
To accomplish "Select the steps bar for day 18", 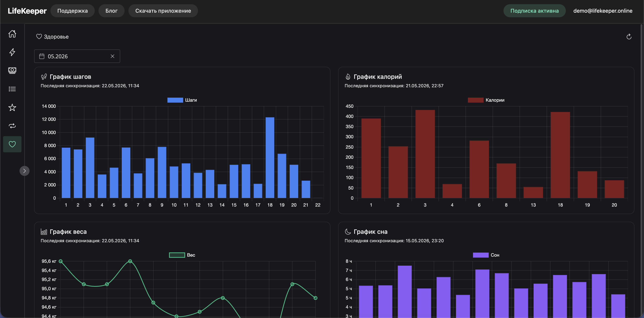I will click(270, 158).
